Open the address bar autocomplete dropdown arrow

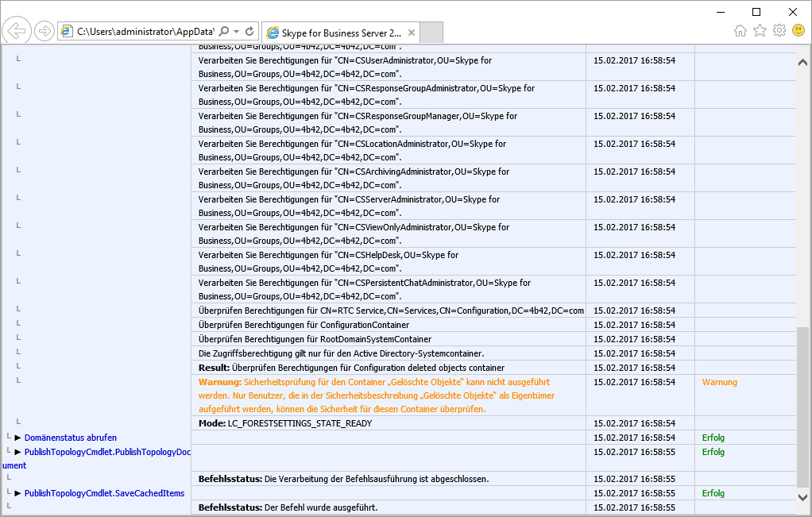click(x=236, y=32)
